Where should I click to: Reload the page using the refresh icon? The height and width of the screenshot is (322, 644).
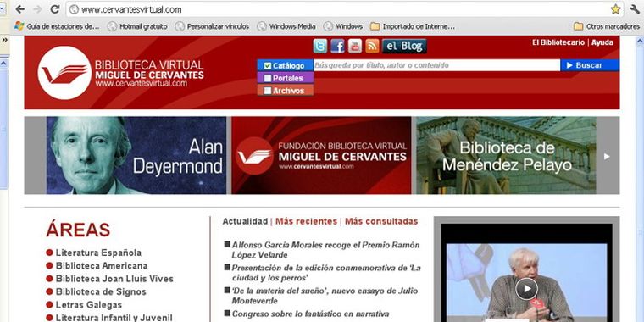(54, 9)
